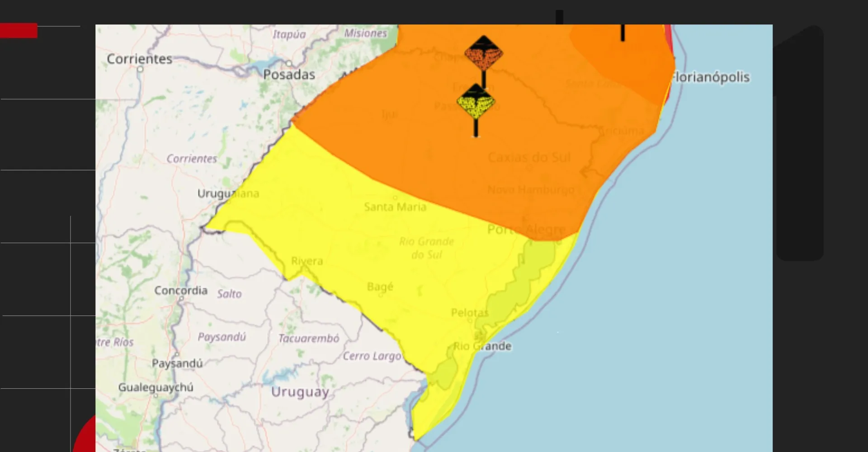
Task: Click the Novo Hamburgo city label
Action: (531, 189)
